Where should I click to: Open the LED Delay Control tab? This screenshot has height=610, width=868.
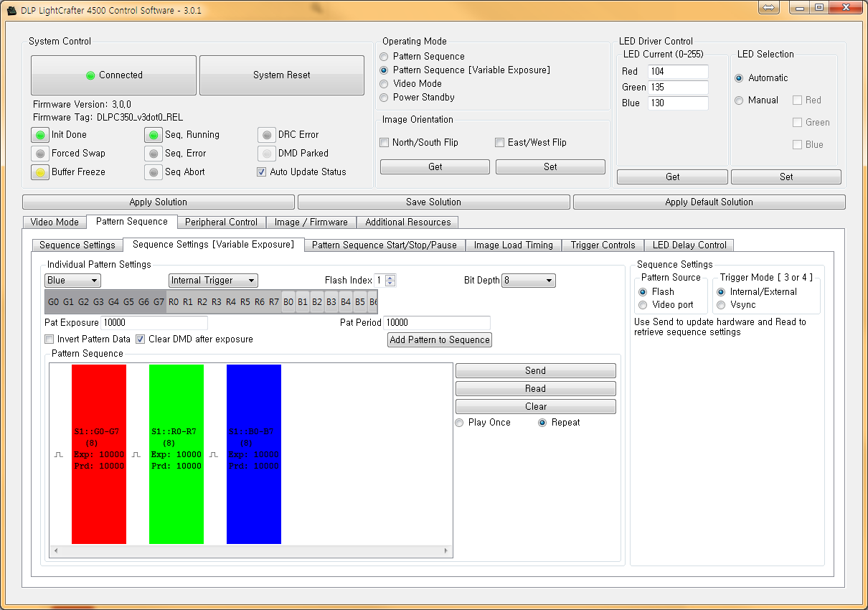689,245
